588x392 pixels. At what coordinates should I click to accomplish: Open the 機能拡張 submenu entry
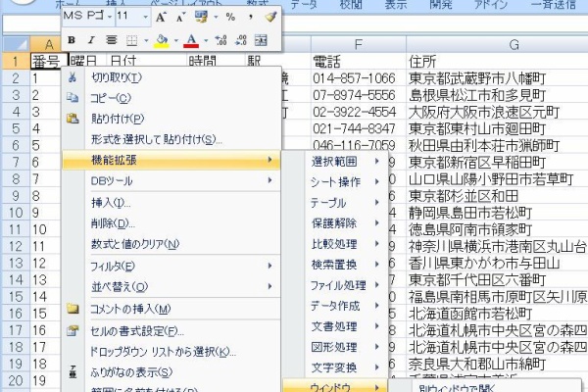[x=171, y=160]
